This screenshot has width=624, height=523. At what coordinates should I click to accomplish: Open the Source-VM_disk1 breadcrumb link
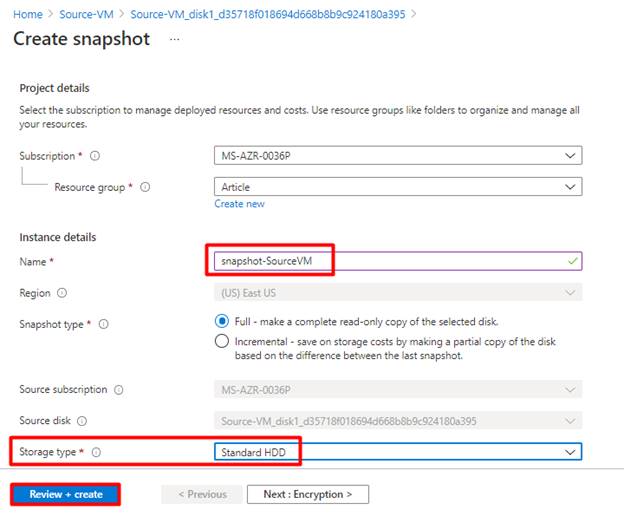259,14
